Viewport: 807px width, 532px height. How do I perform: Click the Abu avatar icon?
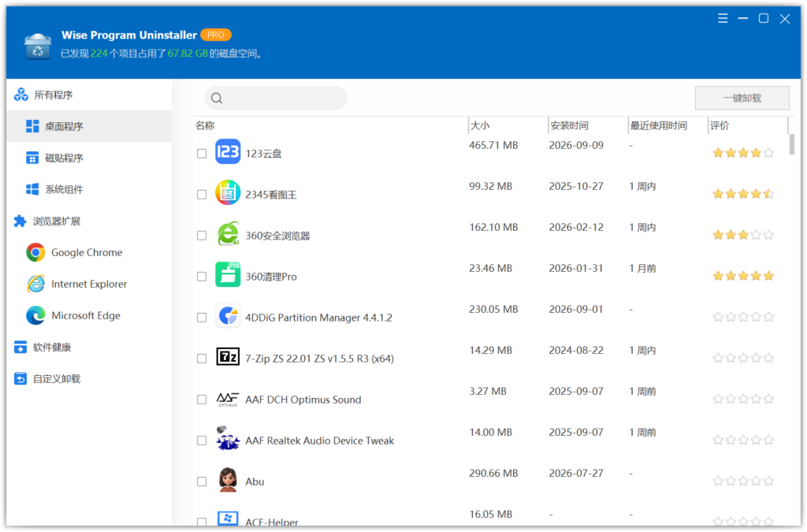coord(228,479)
